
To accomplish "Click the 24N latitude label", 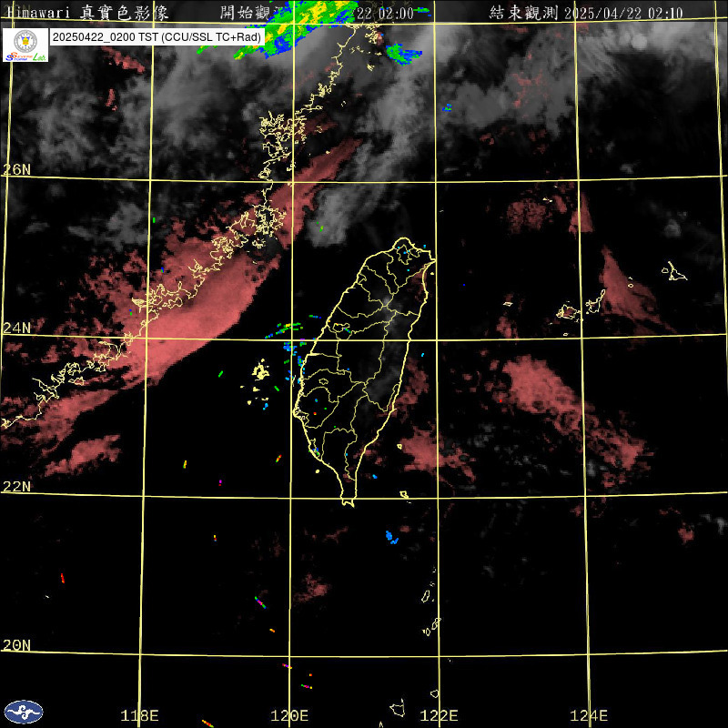I will pyautogui.click(x=16, y=328).
